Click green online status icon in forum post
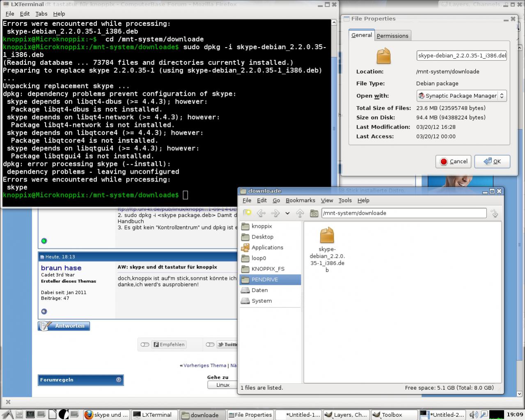525x420 pixels. coord(44,241)
